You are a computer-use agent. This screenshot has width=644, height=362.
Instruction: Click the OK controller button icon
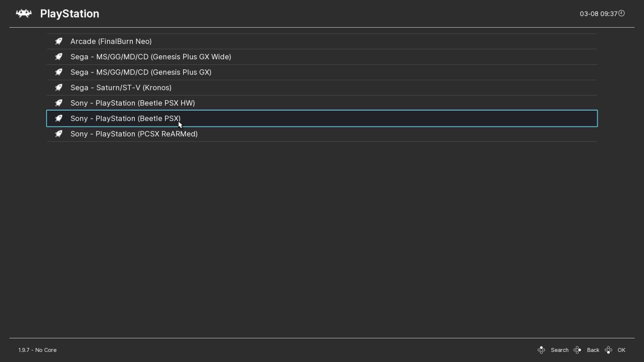(x=609, y=350)
